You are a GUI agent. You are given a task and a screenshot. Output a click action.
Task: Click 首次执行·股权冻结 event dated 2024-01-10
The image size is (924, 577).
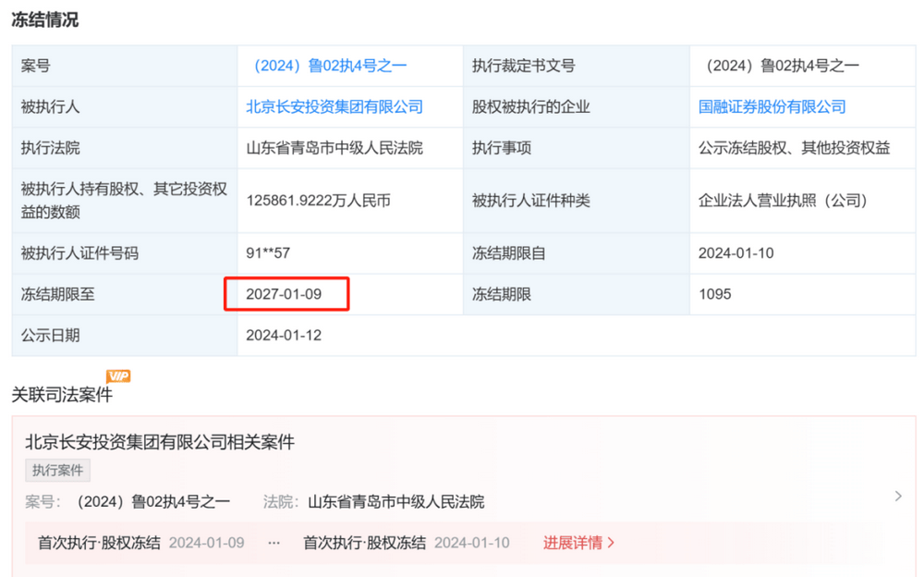407,543
